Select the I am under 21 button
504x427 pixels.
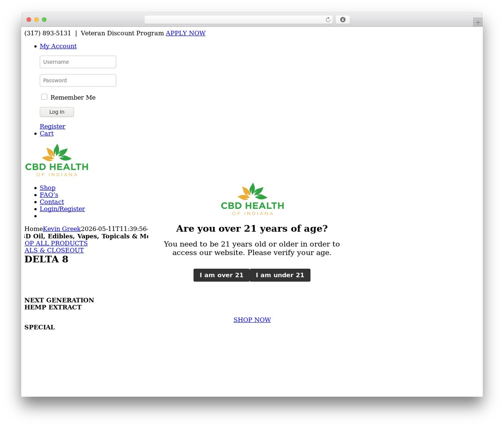coord(280,275)
